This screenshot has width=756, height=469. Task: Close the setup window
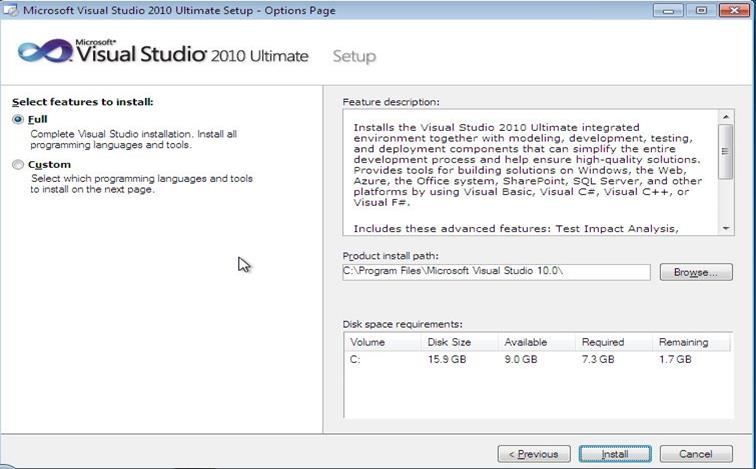coord(734,10)
